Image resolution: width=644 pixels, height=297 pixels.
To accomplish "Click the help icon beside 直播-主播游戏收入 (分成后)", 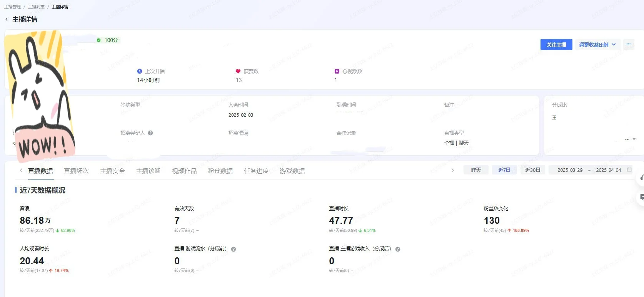I will (x=398, y=249).
